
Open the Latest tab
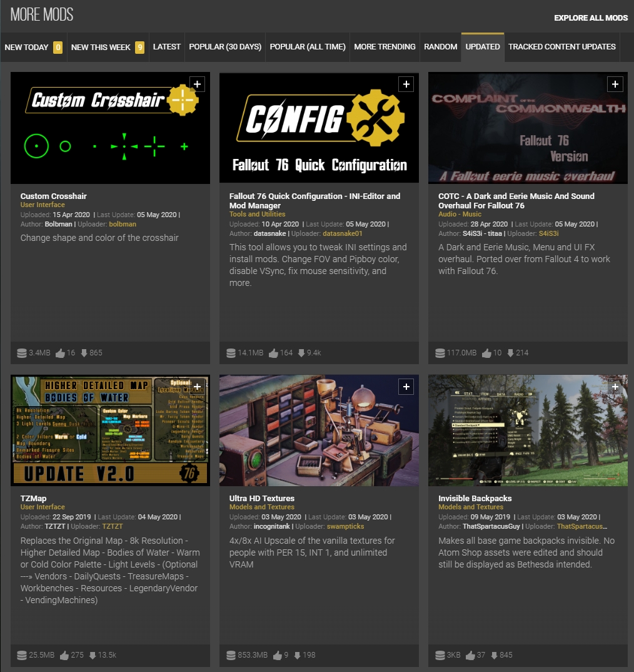(x=167, y=47)
